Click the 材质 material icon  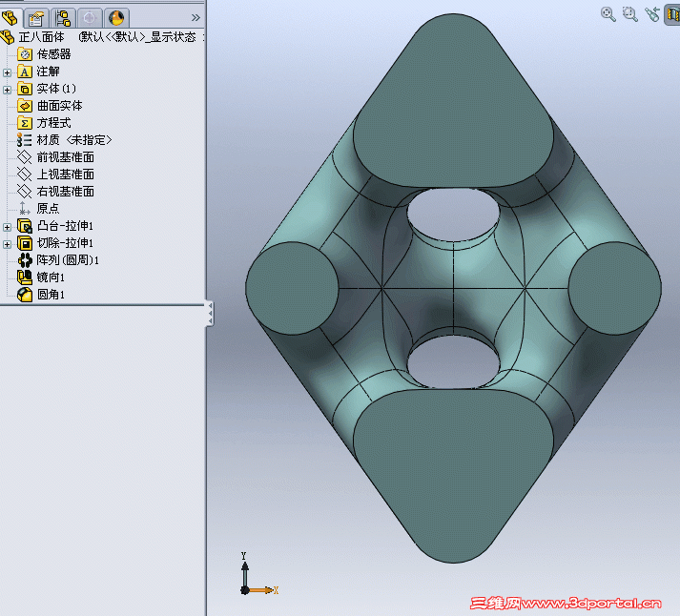25,140
